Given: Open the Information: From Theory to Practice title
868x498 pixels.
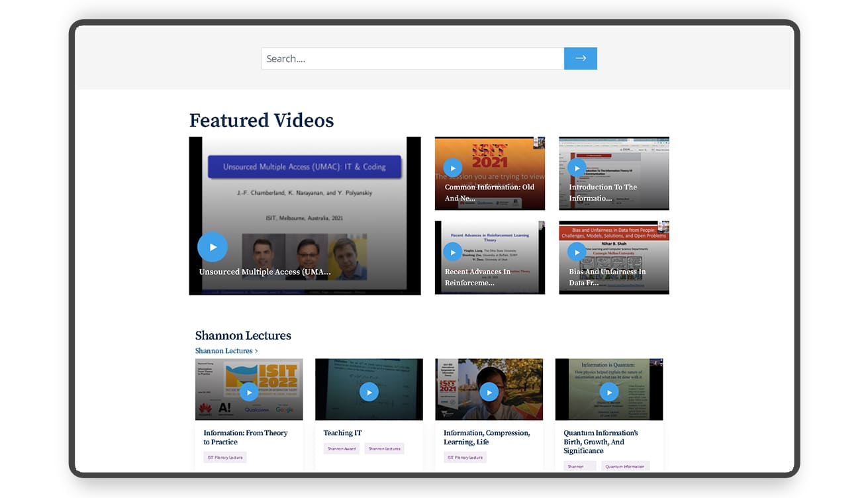Looking at the screenshot, I should click(245, 437).
